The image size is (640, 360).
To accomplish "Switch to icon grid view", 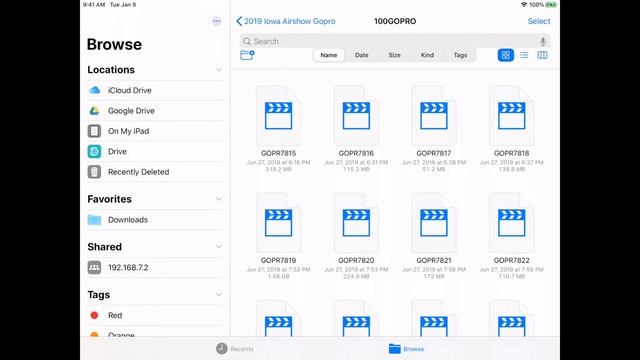I will click(x=505, y=55).
